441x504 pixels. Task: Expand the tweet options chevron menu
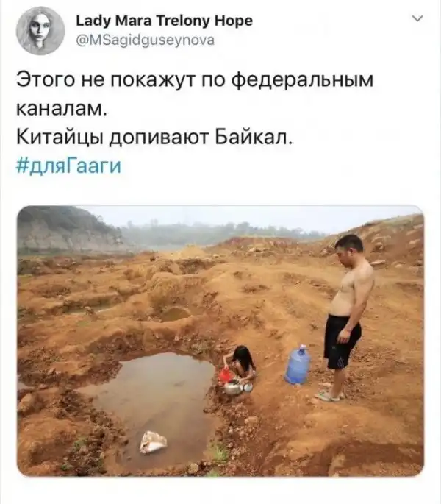[417, 19]
